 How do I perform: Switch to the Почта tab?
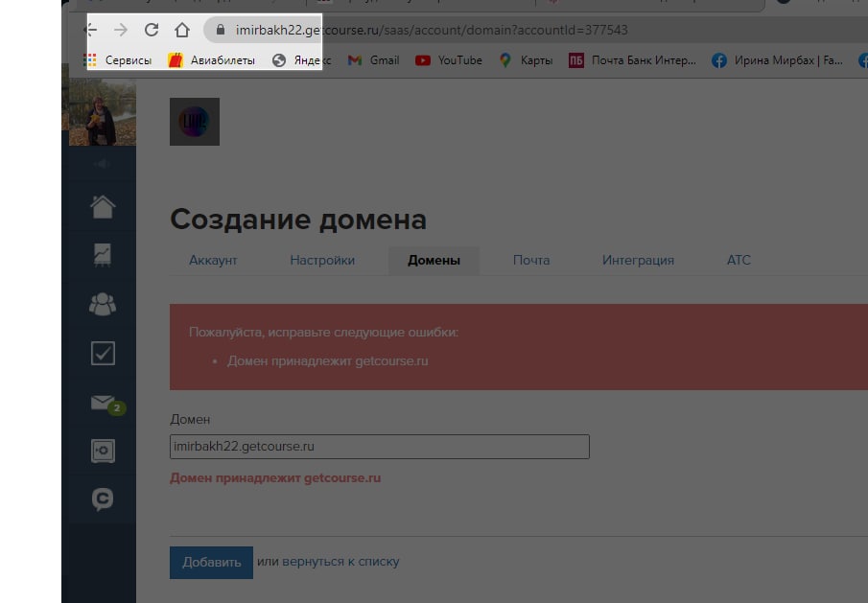[531, 261]
